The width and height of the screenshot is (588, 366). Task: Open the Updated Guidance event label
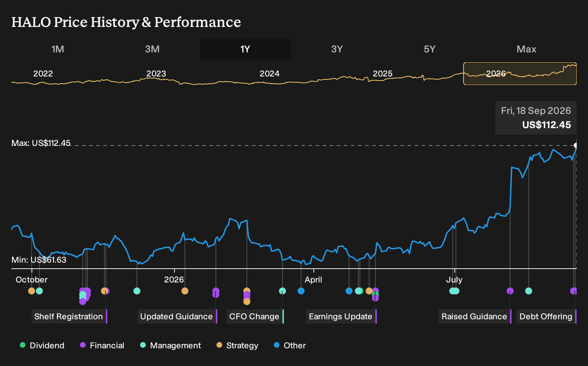click(x=177, y=316)
